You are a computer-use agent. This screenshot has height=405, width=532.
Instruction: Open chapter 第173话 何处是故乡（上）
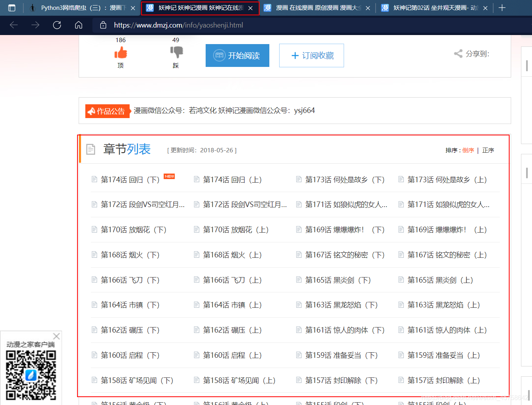pyautogui.click(x=447, y=180)
